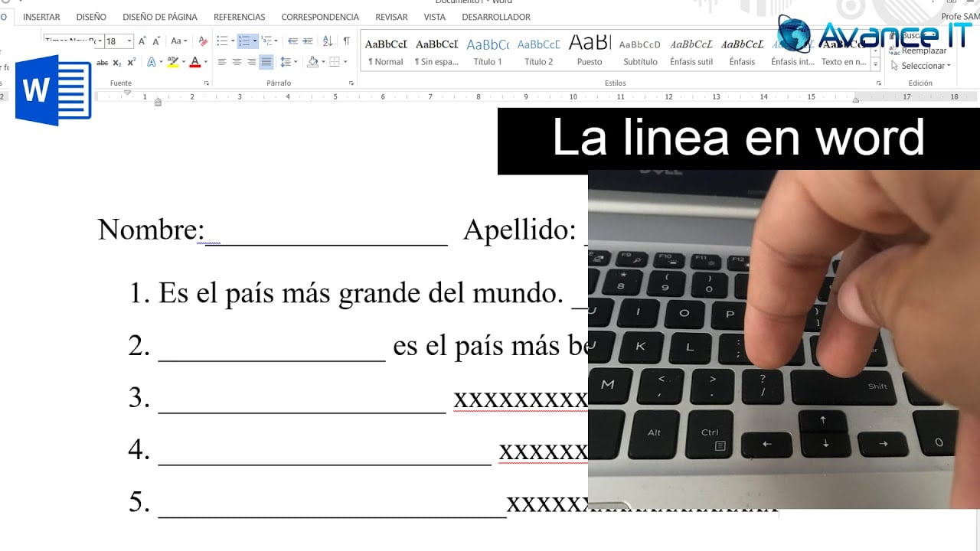Toggle subscript formatting

tap(117, 62)
